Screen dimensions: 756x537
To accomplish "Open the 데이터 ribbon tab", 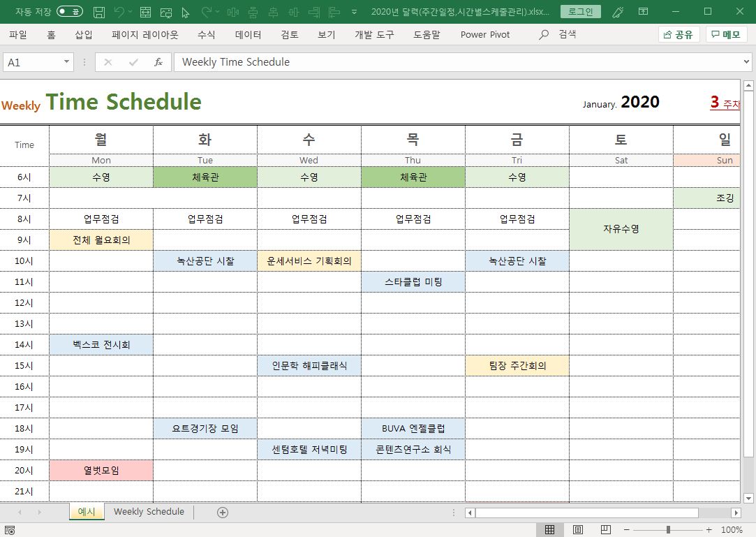I will pos(249,35).
